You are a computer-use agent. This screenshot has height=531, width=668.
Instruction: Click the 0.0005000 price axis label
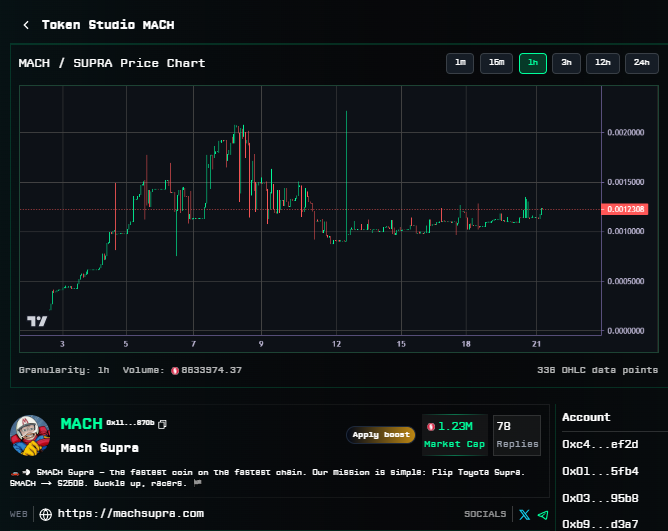pos(625,281)
